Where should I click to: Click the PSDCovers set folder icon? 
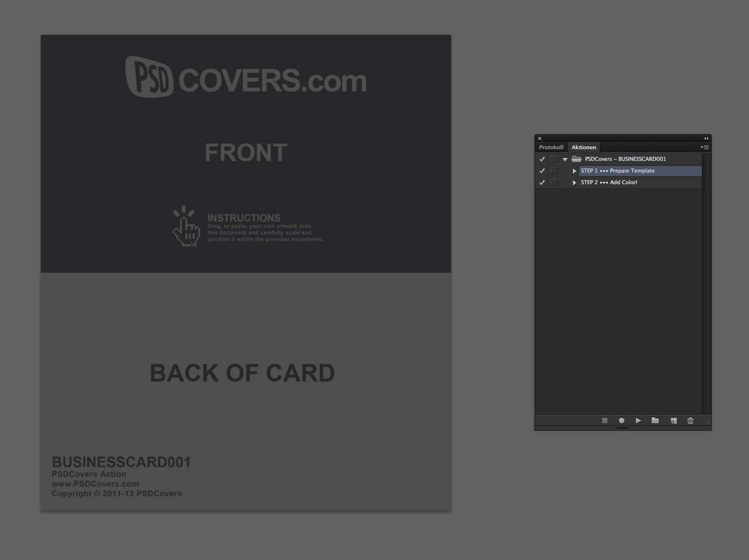(x=576, y=159)
